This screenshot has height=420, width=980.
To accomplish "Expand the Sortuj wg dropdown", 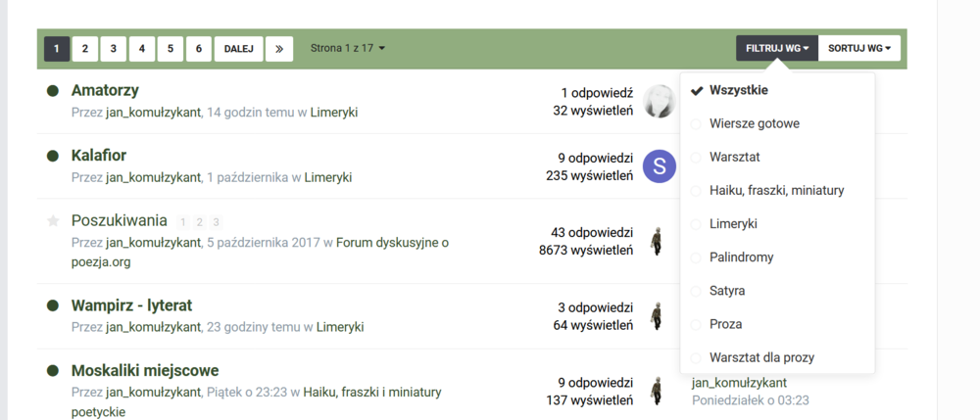I will point(858,48).
